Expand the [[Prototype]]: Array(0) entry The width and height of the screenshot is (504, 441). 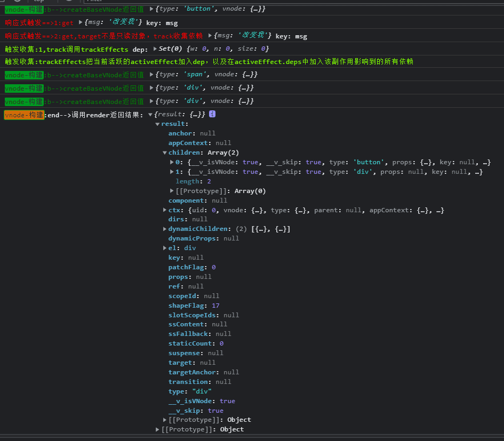[172, 191]
